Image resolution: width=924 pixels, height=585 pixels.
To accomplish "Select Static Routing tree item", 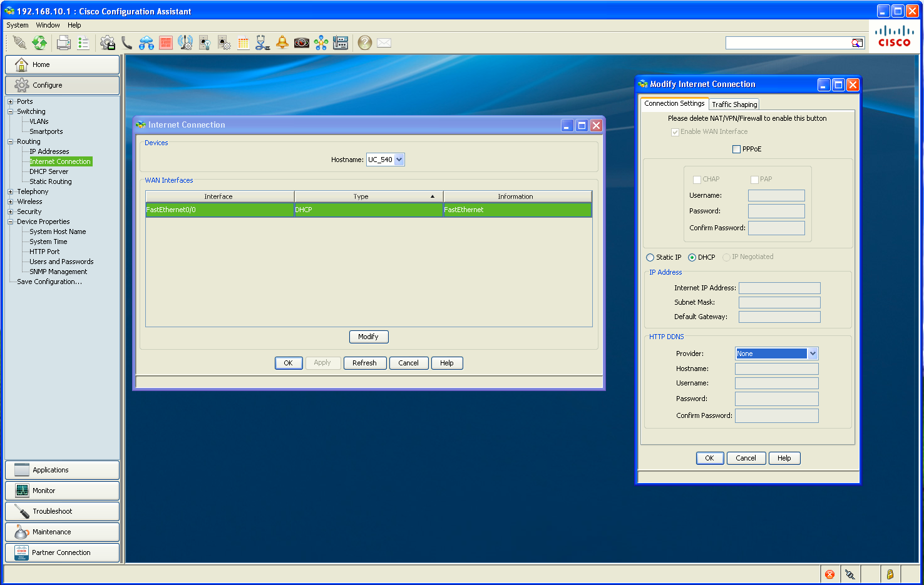I will click(51, 181).
